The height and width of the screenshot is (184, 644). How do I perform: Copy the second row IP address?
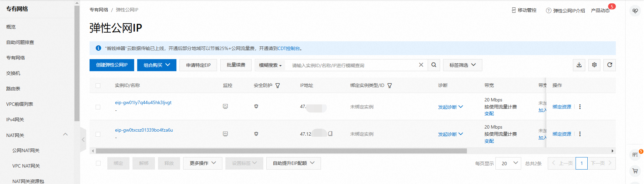(330, 134)
